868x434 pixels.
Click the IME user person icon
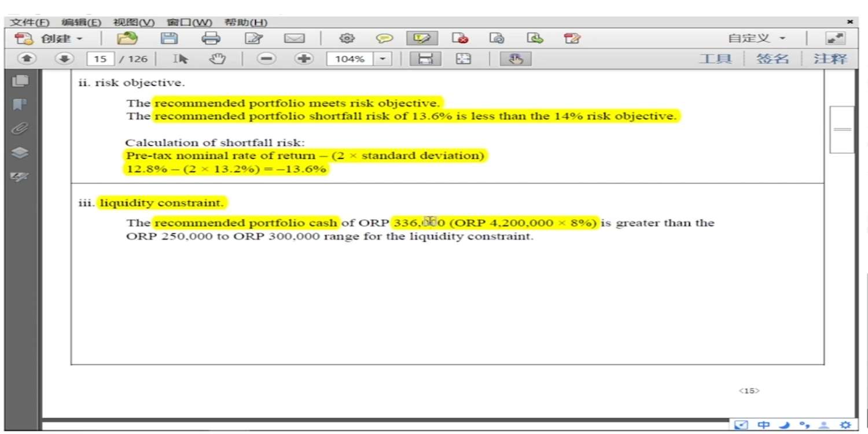(824, 425)
